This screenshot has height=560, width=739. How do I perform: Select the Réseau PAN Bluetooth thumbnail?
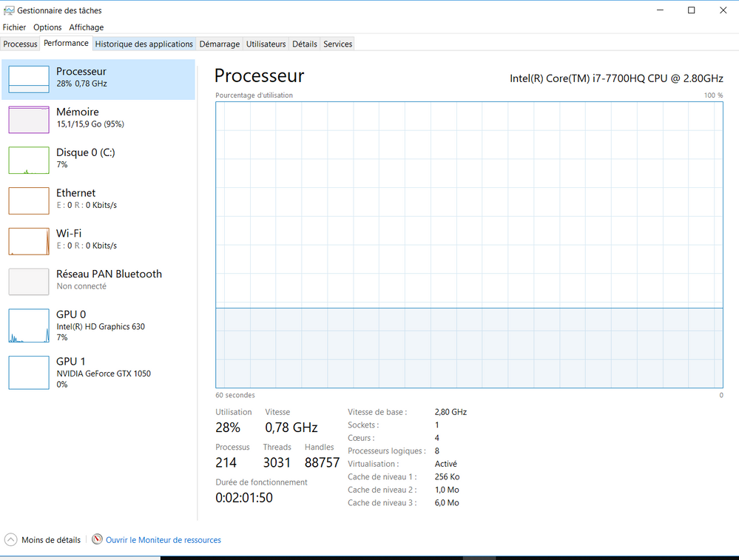pos(29,282)
